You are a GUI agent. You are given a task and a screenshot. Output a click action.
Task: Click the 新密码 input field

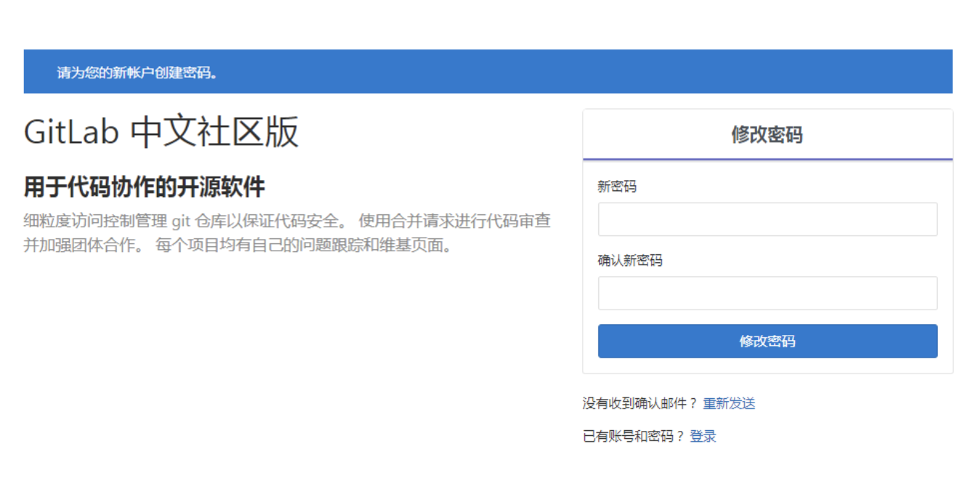coord(767,219)
